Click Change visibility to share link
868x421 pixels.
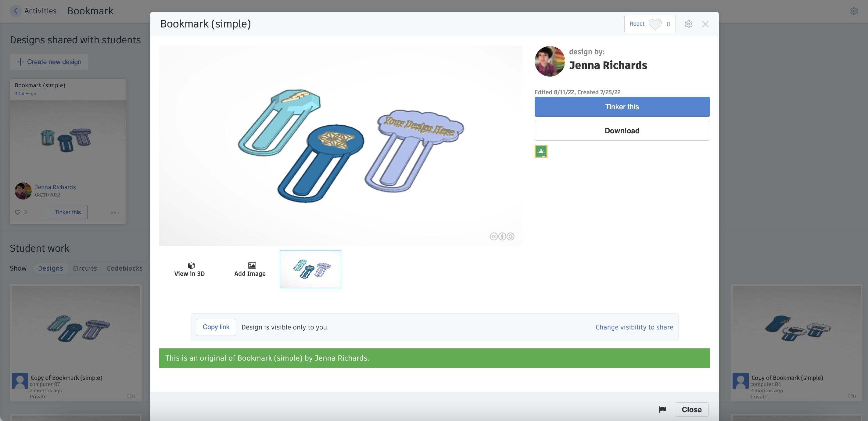(634, 327)
